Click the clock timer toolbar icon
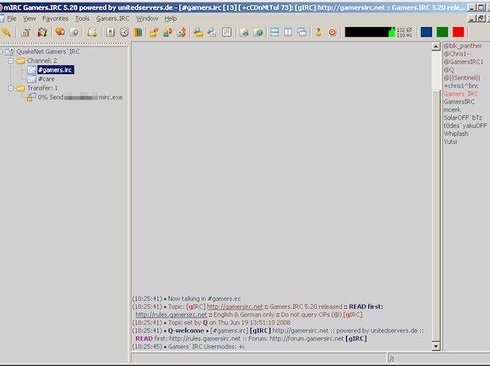Image resolution: width=490 pixels, height=366 pixels. pos(124,32)
